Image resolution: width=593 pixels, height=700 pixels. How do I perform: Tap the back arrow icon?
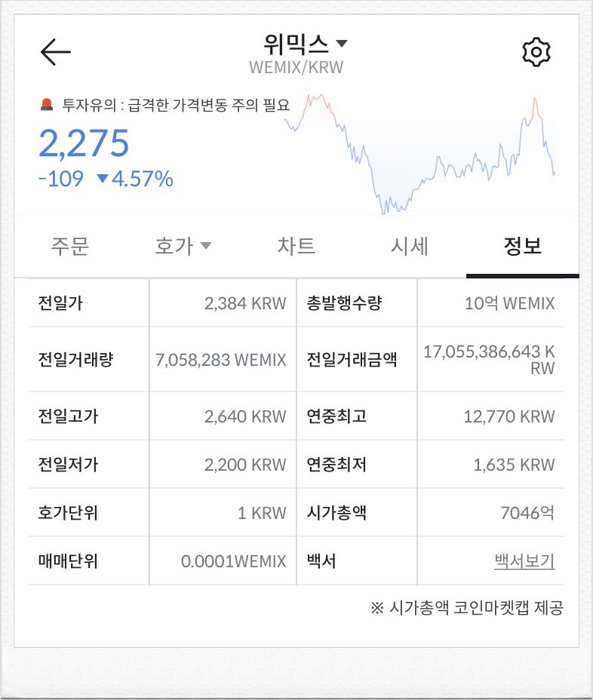55,52
